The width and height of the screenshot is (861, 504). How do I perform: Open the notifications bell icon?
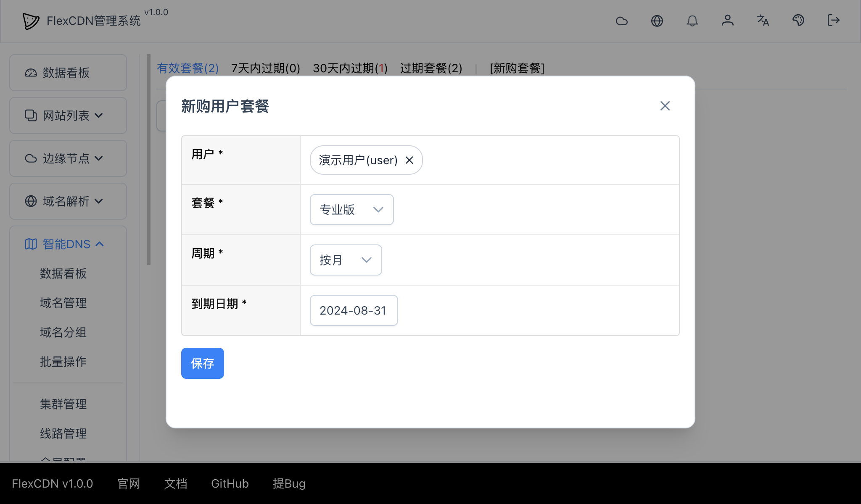693,21
